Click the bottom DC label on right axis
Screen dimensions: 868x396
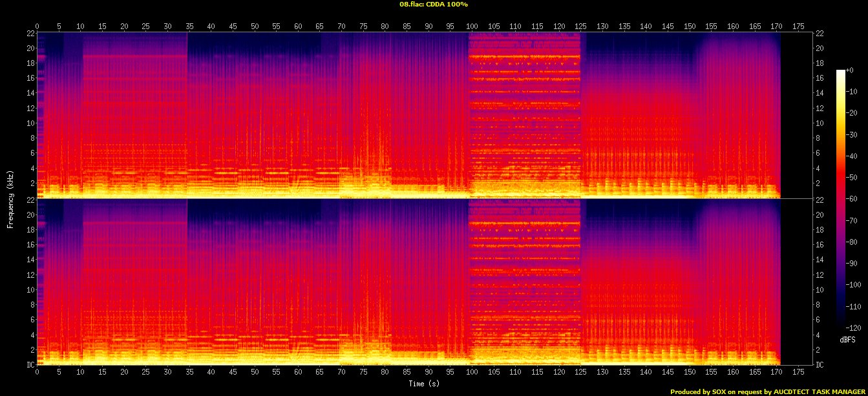click(x=819, y=364)
